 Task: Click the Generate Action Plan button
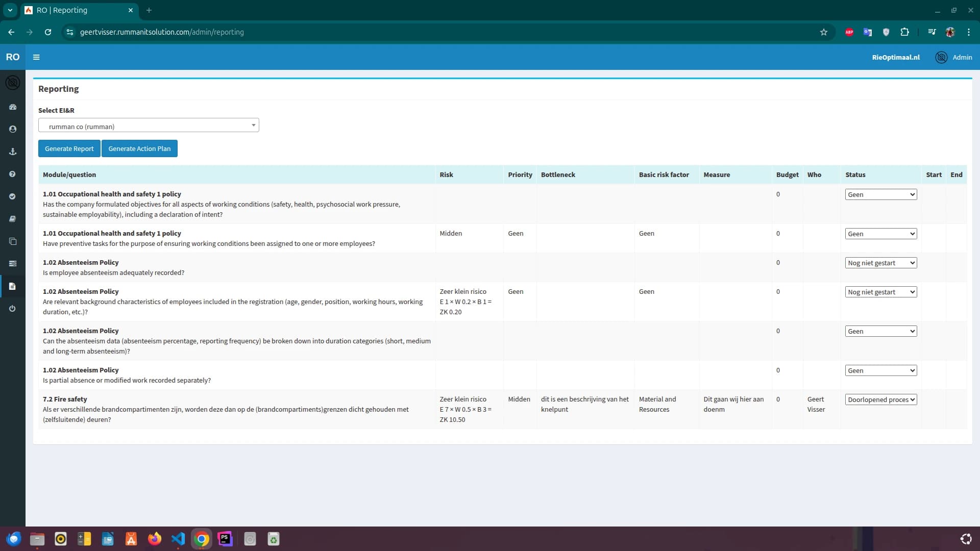[139, 148]
